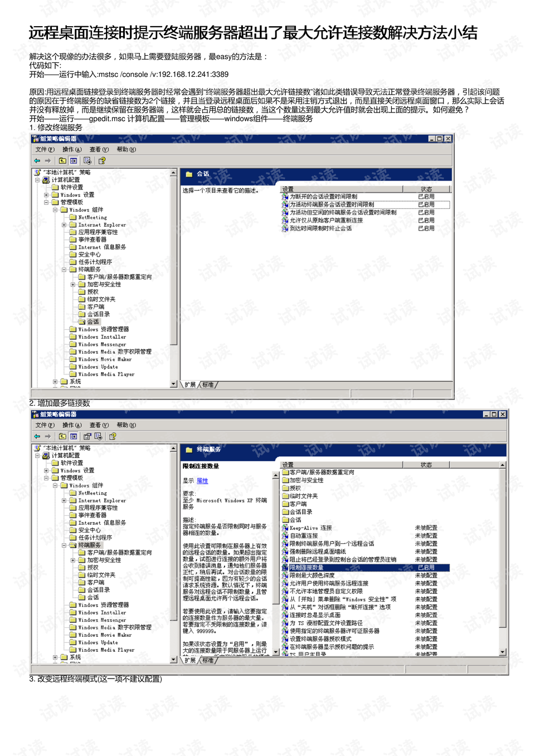Click the 属性 link under 限制连接数量
This screenshot has width=535, height=756.
point(202,480)
